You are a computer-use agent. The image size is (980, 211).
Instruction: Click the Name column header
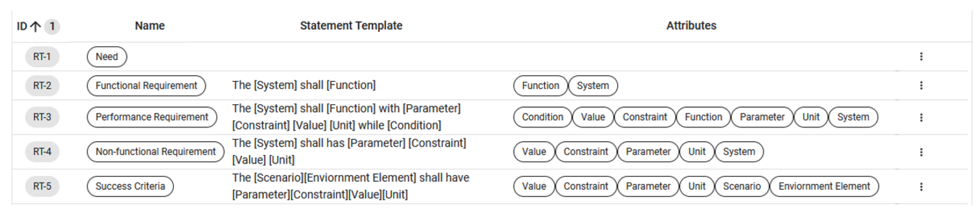tap(150, 25)
